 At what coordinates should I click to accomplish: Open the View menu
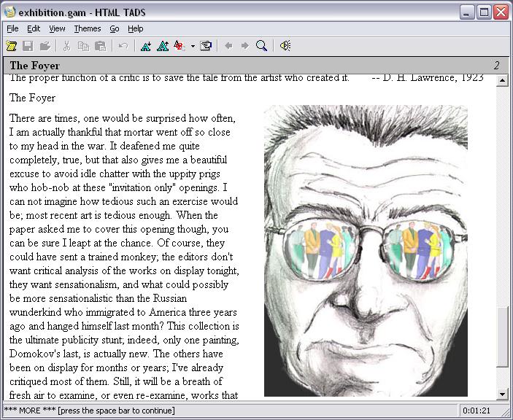point(57,28)
